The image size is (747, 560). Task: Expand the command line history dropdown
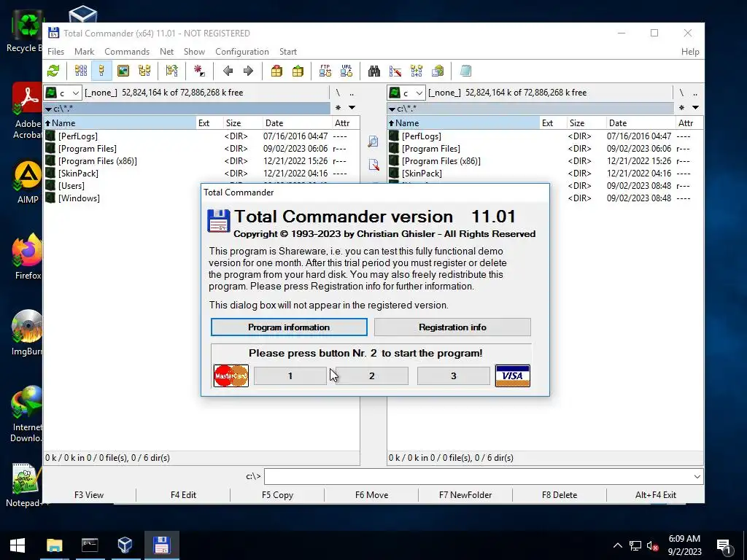tap(697, 477)
